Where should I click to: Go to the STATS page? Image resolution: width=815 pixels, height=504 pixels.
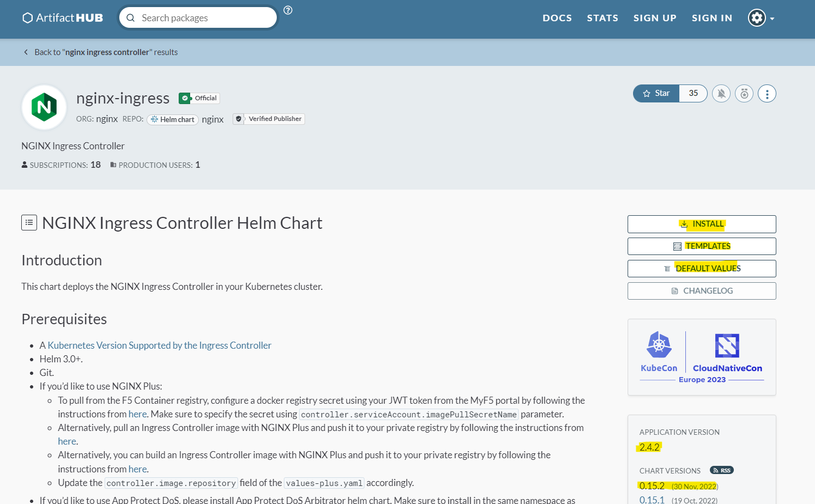pos(602,18)
